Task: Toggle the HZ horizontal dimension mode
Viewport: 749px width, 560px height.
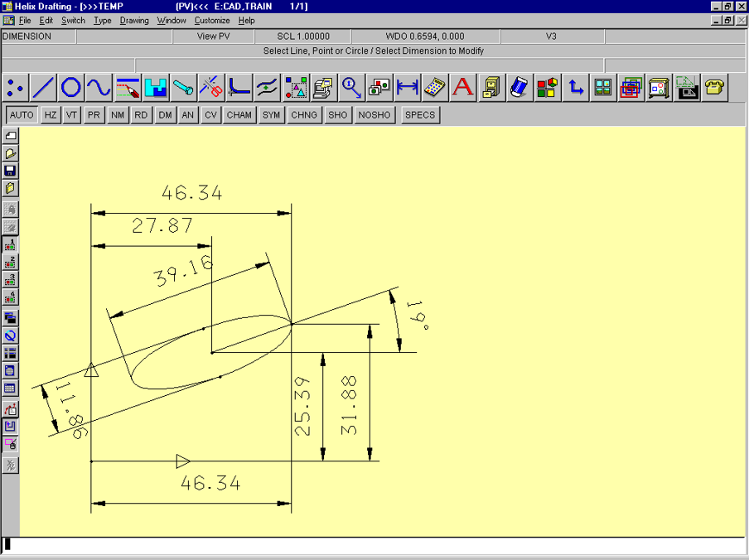Action: 51,115
